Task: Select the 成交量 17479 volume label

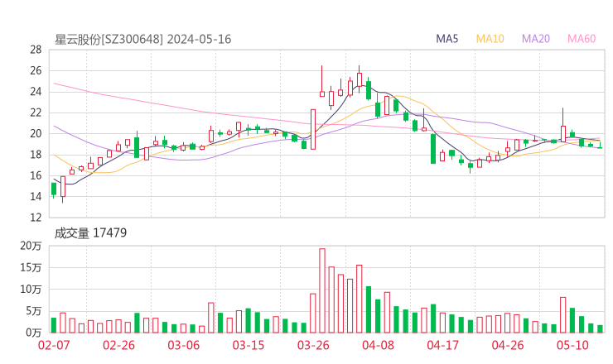Action: (90, 233)
